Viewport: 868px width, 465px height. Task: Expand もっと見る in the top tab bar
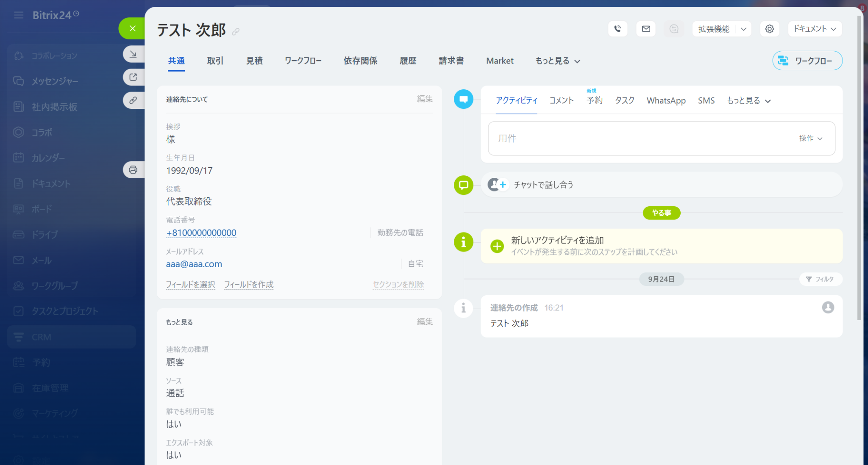pos(557,61)
